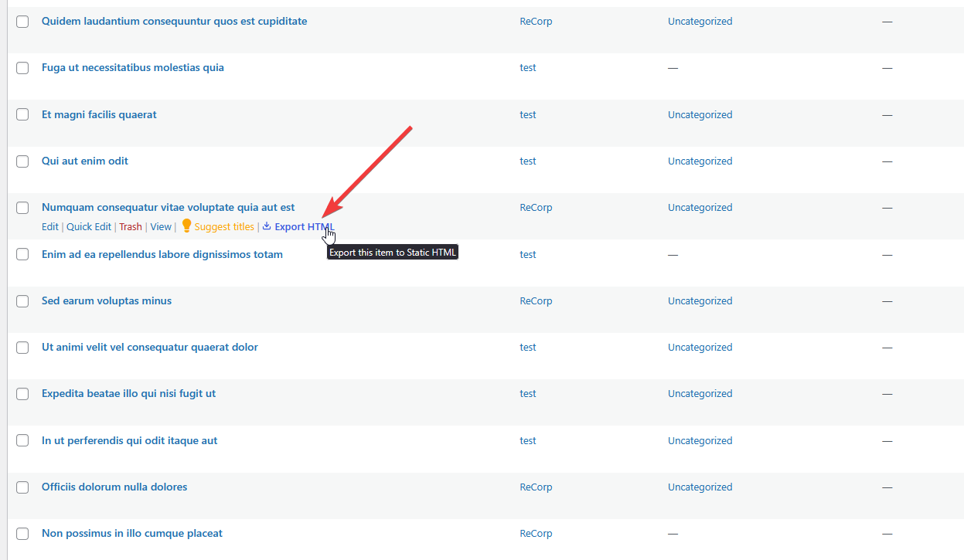Screen dimensions: 964x560
Task: Click the Edit action link
Action: pyautogui.click(x=49, y=226)
